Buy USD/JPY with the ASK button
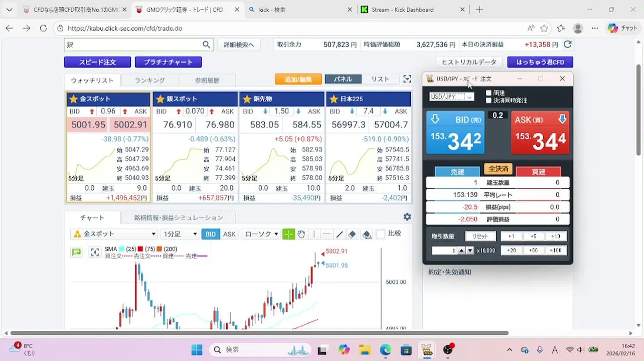The width and height of the screenshot is (644, 361). coord(540,133)
